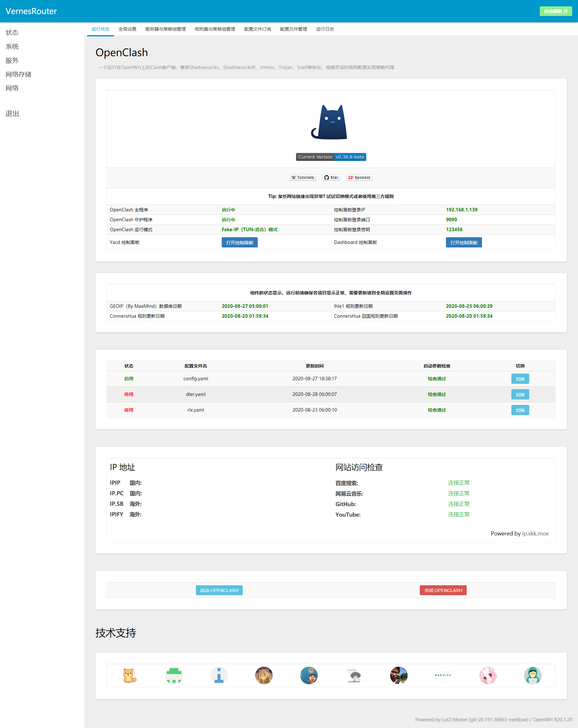Open the Tutorials wiki badge
The width and height of the screenshot is (578, 728).
(303, 178)
